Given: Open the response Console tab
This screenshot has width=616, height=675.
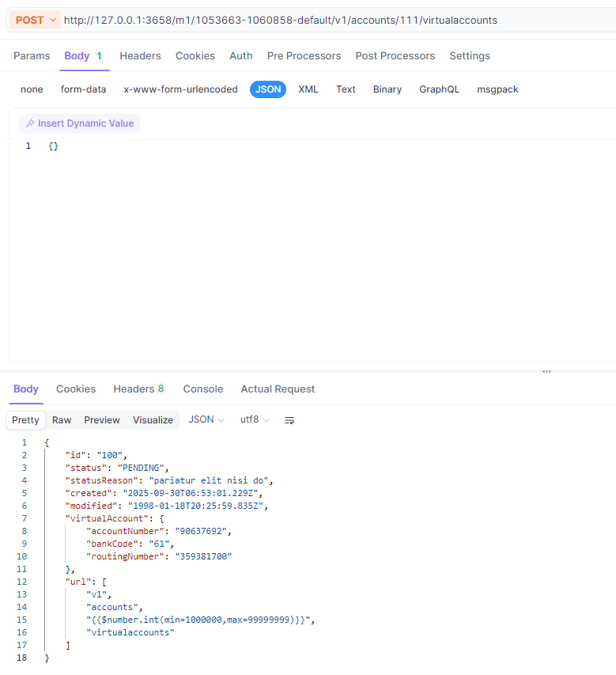Looking at the screenshot, I should click(203, 389).
